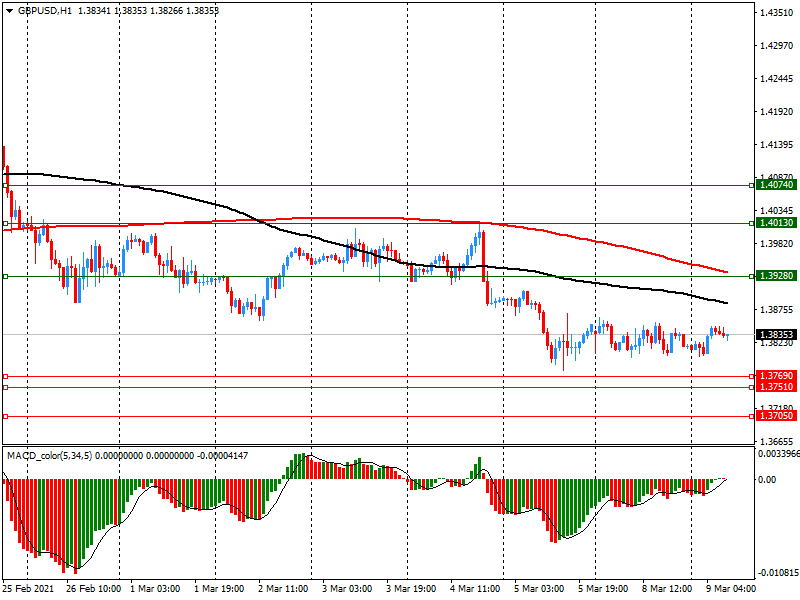Click the 5 Mar 03:00 time label

tap(541, 590)
